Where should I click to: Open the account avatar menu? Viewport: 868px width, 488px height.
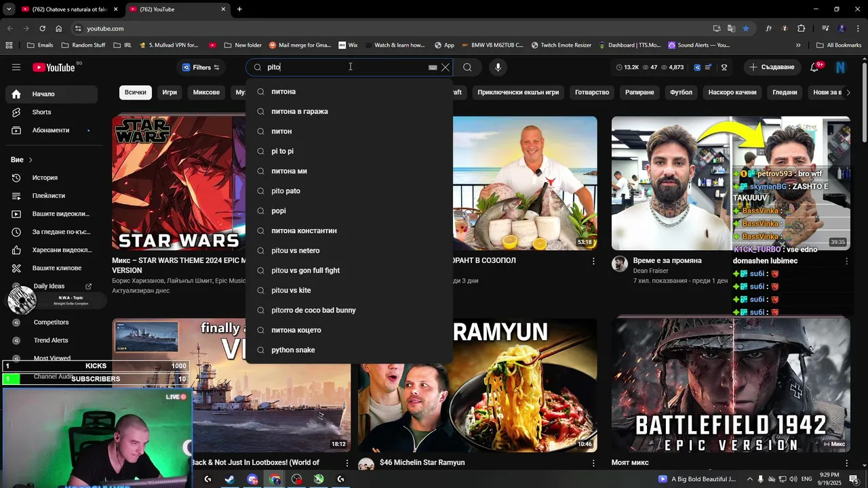coord(841,67)
